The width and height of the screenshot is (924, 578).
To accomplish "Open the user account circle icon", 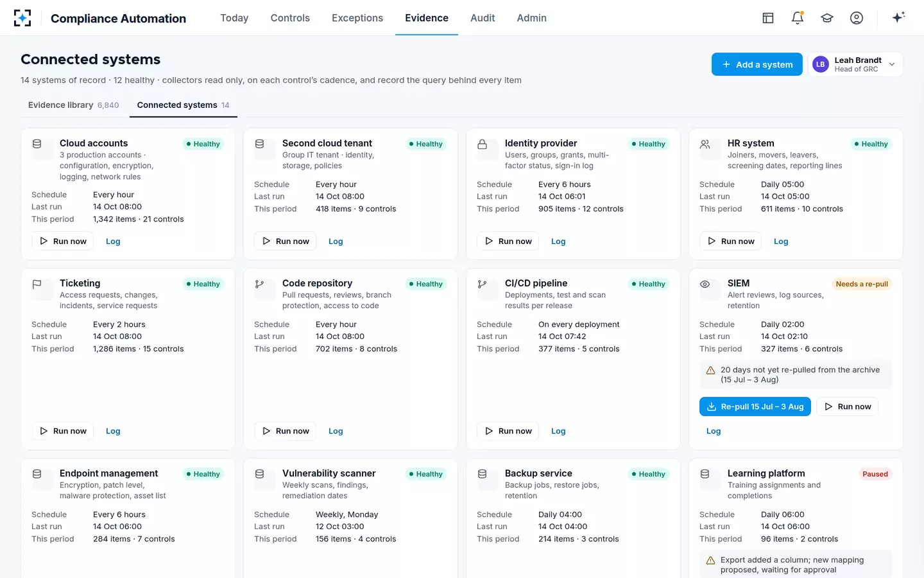I will [x=857, y=18].
